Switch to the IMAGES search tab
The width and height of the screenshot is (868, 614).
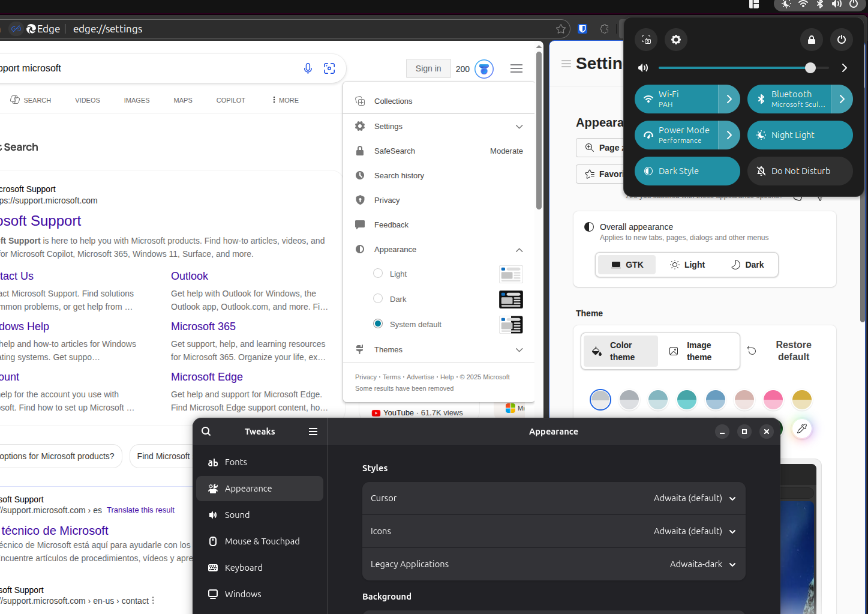click(x=137, y=100)
